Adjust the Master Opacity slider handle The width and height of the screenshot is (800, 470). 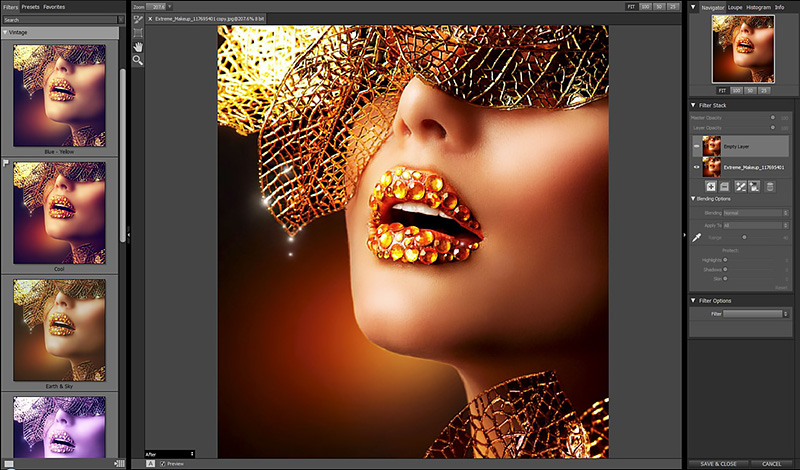772,117
